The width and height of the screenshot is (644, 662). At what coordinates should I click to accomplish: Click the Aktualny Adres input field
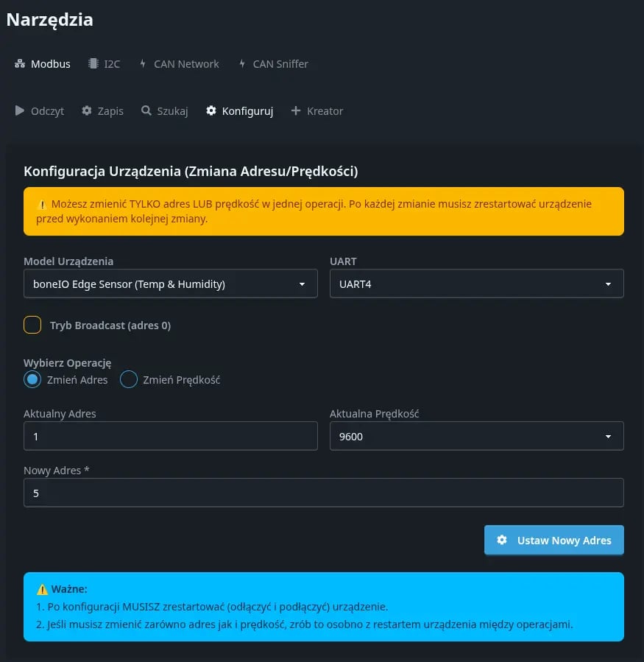pyautogui.click(x=170, y=436)
